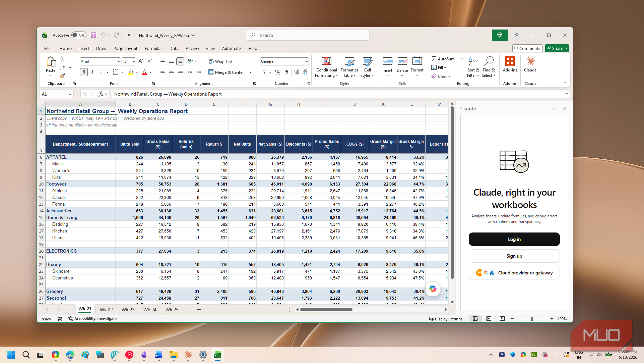644x363 pixels.
Task: Click the Cell Styles icon
Action: click(368, 62)
